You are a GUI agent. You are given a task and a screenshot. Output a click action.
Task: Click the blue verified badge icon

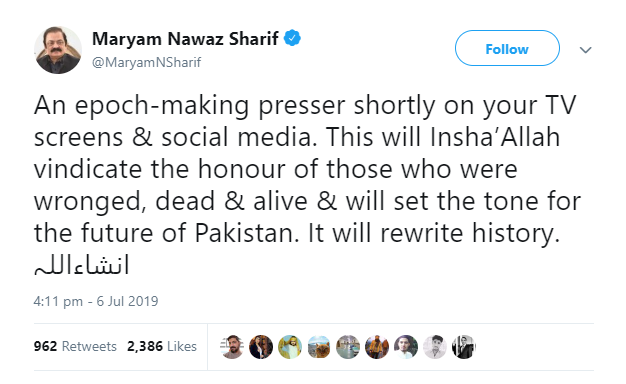click(x=292, y=38)
